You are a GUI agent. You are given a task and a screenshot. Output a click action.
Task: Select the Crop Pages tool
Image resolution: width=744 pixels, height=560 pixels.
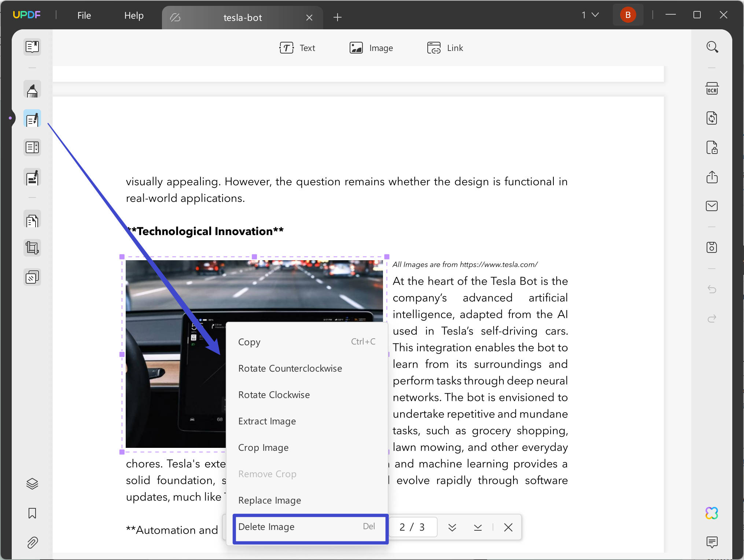point(32,248)
